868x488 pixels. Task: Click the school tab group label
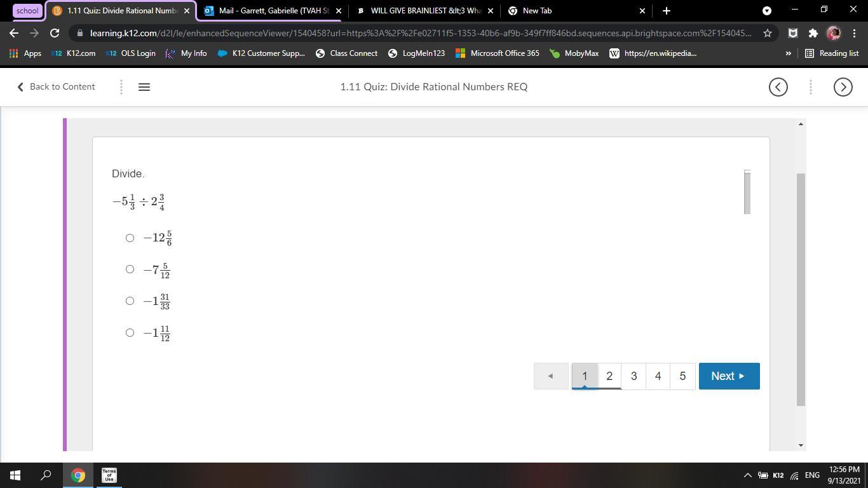tap(27, 11)
